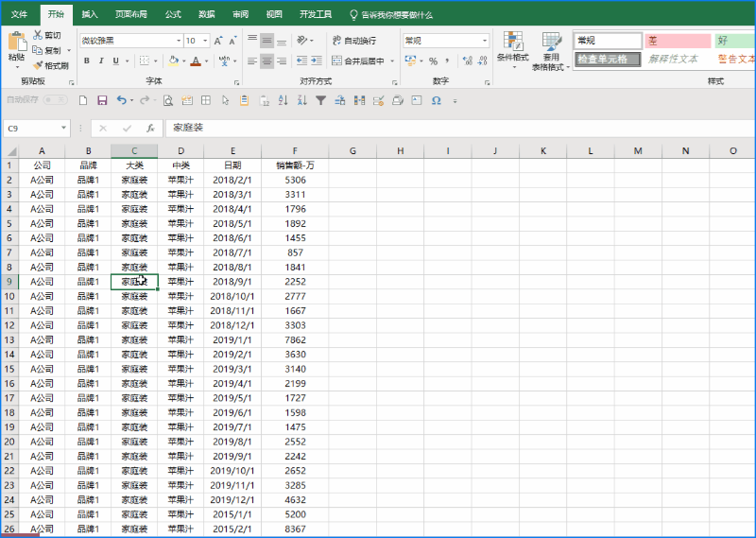
Task: Open the font size dropdown
Action: 205,41
